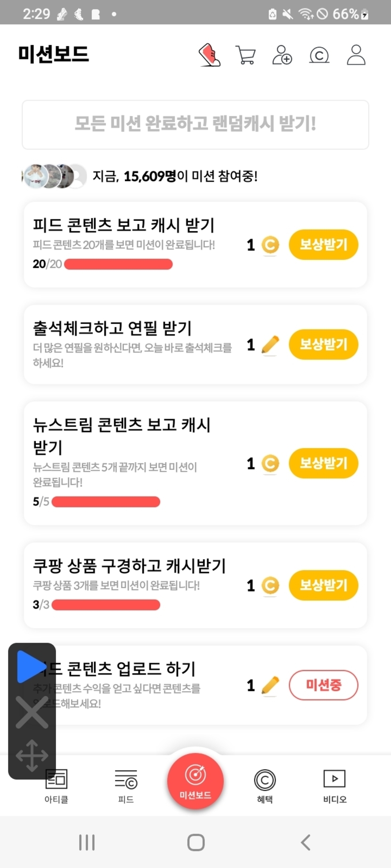
Task: Tap the 모든 미션 완료하고 랜덤캐시 받기 banner
Action: [195, 124]
